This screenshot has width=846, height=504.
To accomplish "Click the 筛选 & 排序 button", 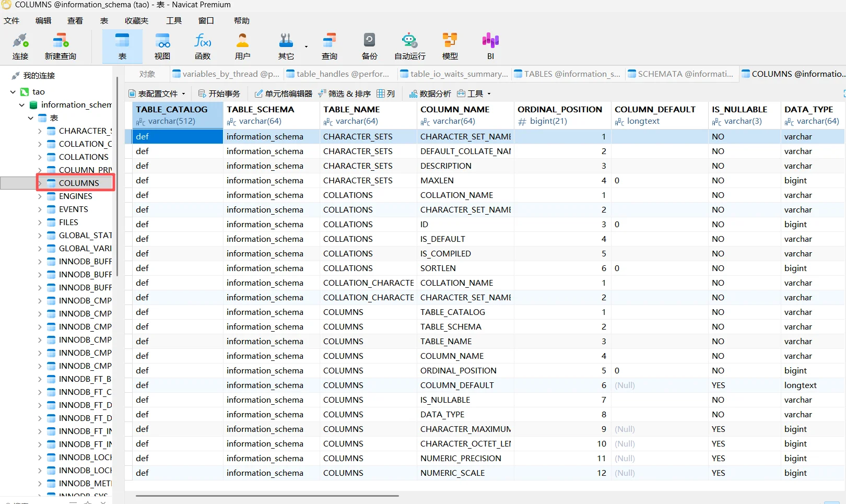I will (x=344, y=94).
